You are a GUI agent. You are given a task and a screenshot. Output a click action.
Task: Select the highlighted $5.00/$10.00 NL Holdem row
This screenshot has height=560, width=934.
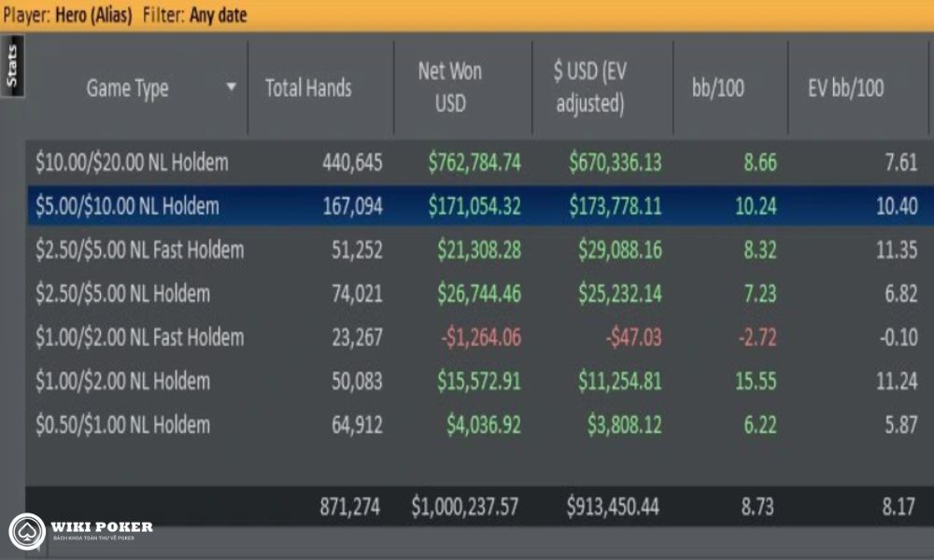479,206
